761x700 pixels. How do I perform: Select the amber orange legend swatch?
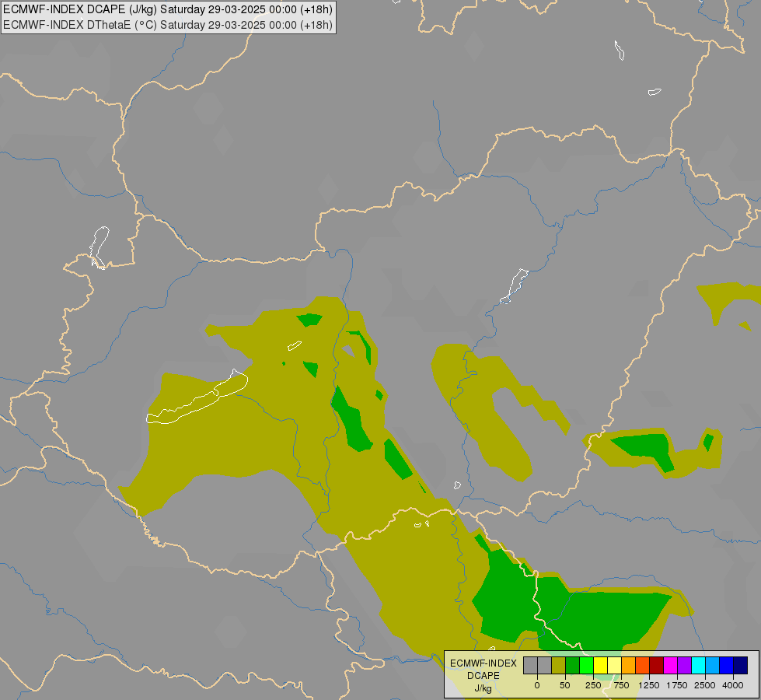(x=629, y=666)
